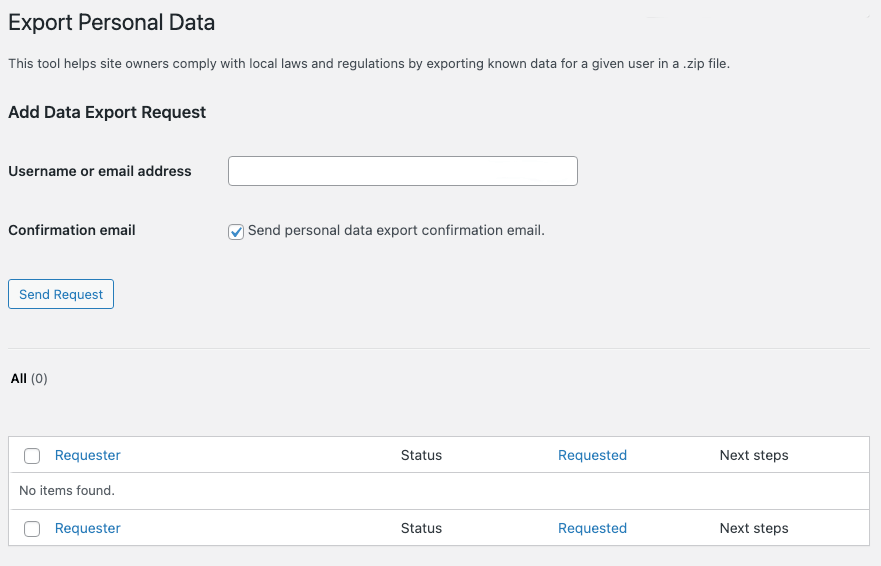Viewport: 881px width, 566px height.
Task: Sort by Requested in the table footer
Action: (592, 528)
